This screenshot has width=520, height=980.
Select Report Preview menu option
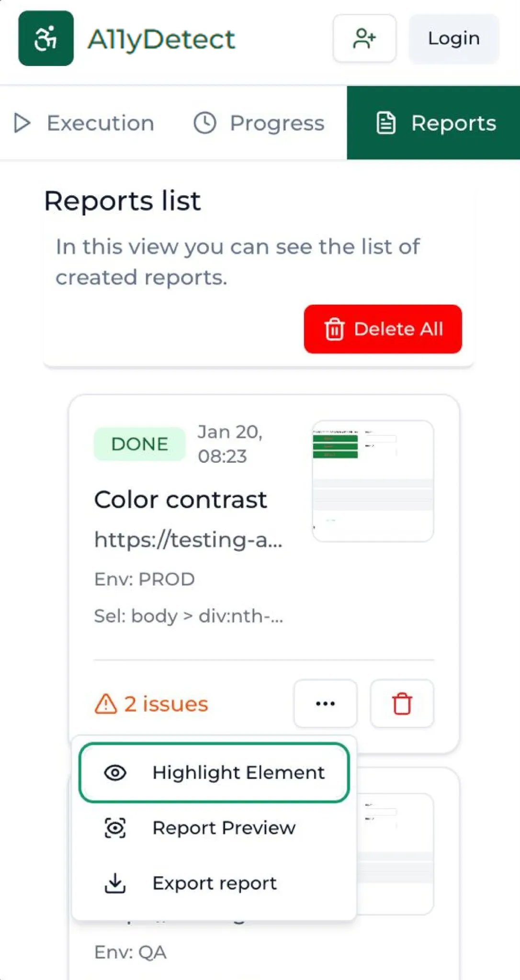pyautogui.click(x=224, y=828)
